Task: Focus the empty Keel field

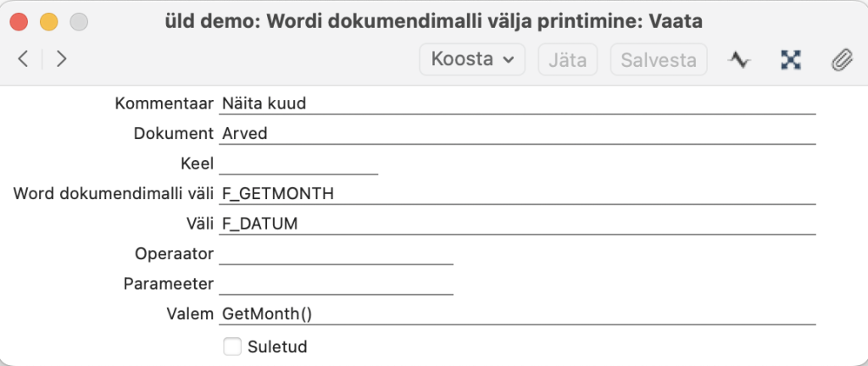Action: tap(298, 164)
